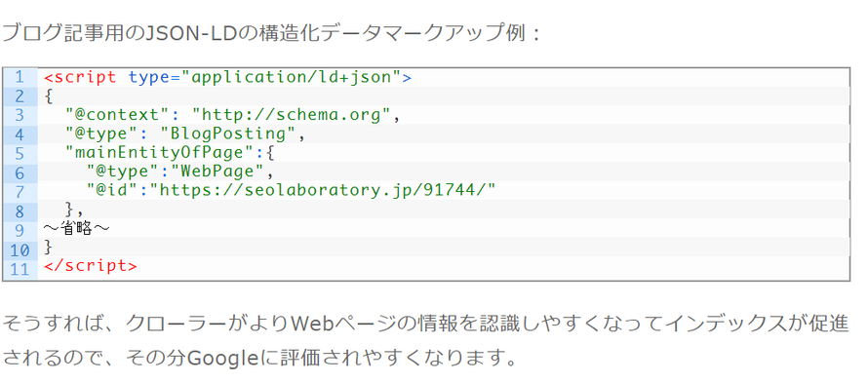Click the closing </script> tag
The image size is (868, 383).
[x=90, y=266]
